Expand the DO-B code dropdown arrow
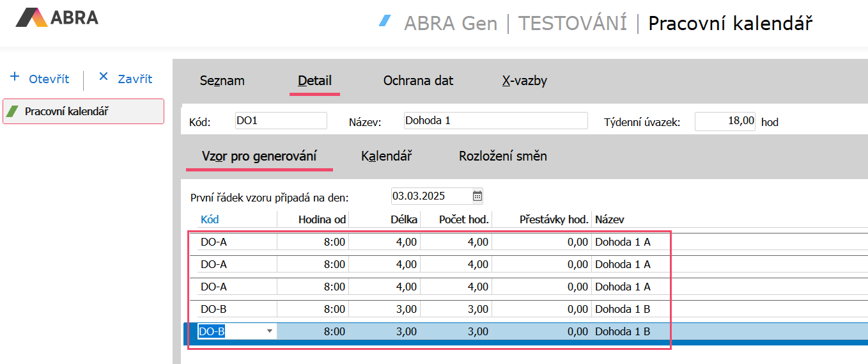This screenshot has width=868, height=364. pos(269,331)
